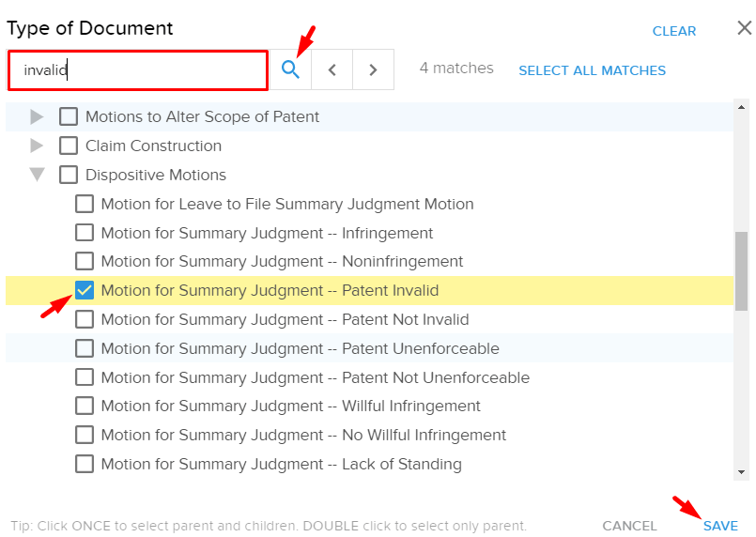Collapse the Dispositive Motions category
The height and width of the screenshot is (537, 756).
click(38, 175)
